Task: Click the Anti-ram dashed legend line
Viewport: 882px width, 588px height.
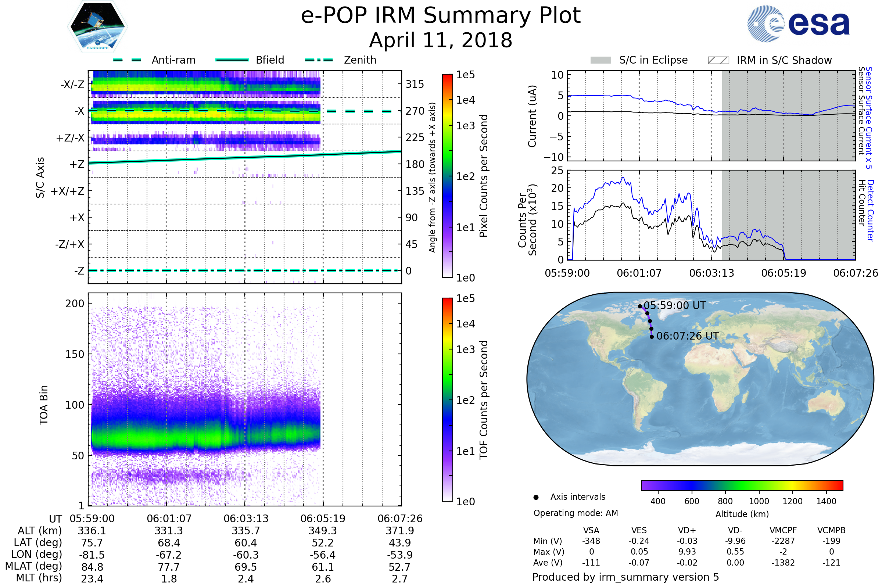Action: [127, 60]
